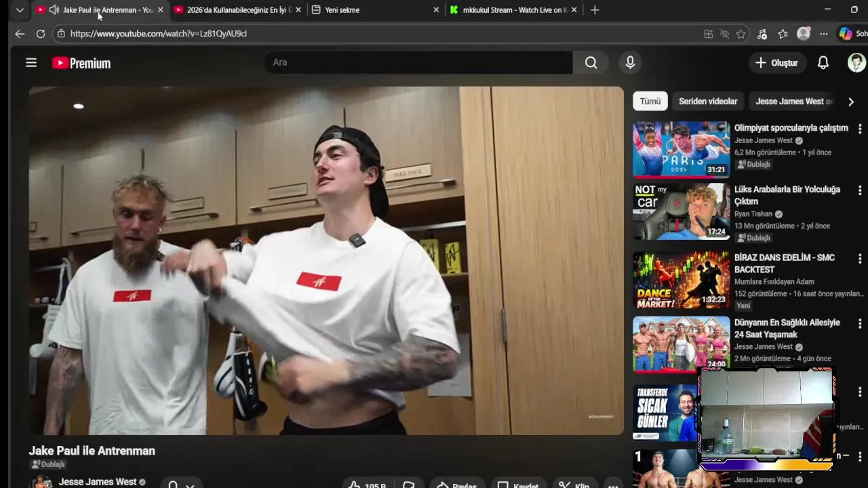This screenshot has height=488, width=868.
Task: Select Seriden videolar filter chip
Action: (x=708, y=102)
